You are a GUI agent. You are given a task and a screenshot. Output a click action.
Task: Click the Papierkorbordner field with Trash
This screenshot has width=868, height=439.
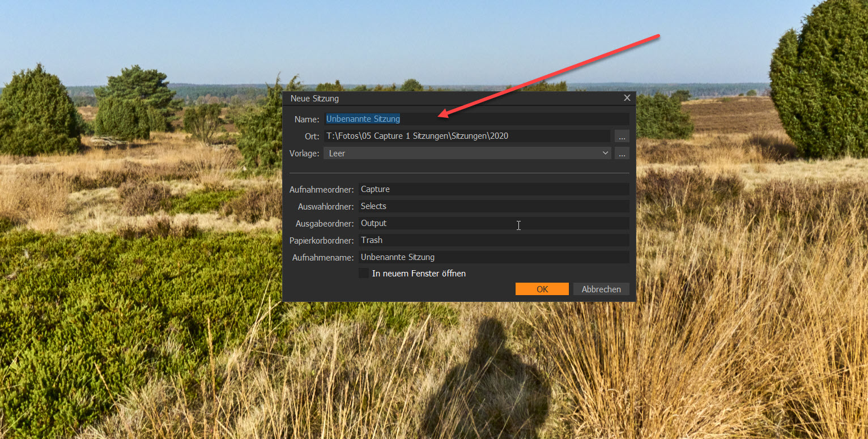[494, 240]
